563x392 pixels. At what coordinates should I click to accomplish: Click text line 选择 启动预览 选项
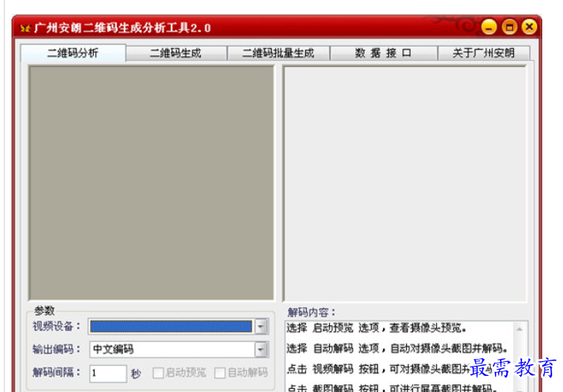pos(376,327)
